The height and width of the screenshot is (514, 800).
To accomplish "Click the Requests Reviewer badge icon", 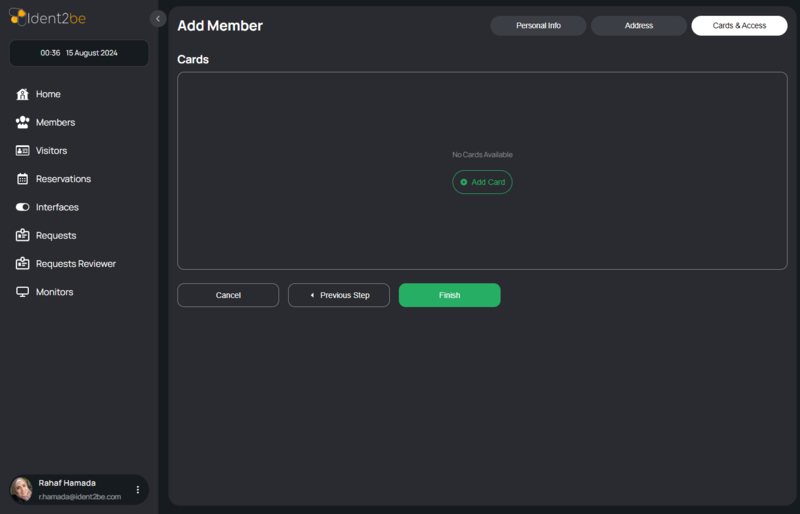I will point(22,263).
